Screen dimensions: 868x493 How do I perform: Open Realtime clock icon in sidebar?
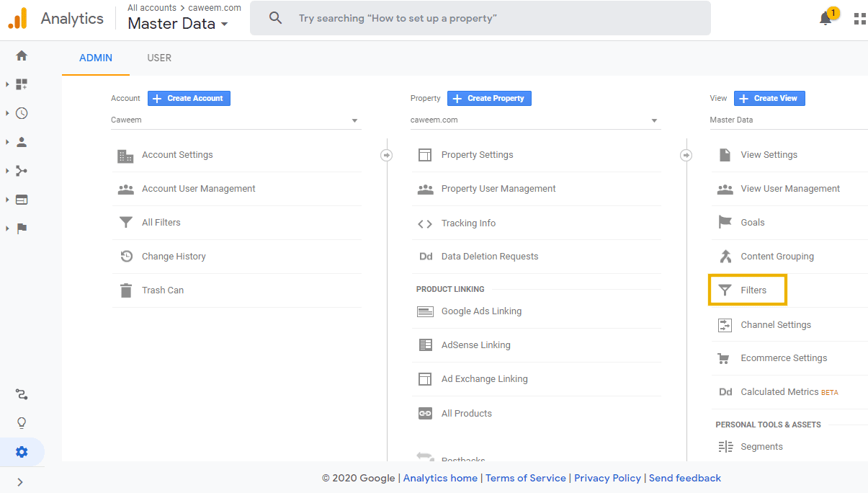[22, 113]
